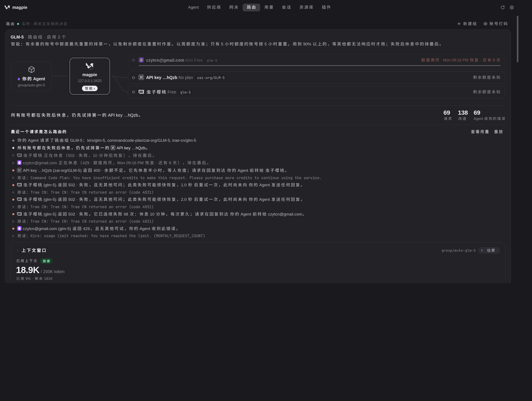Click the command-key icon of API key …hQzb row
Viewport: 532px width, 401px height.
141,77
